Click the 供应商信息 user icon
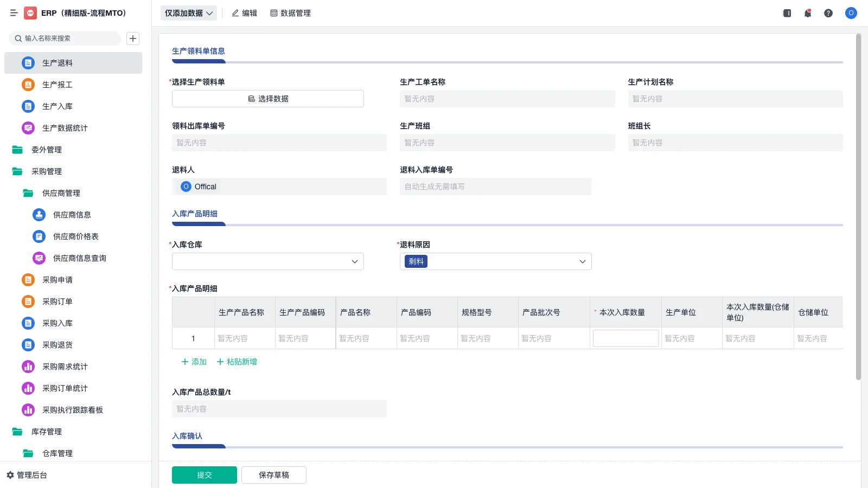The width and height of the screenshot is (868, 488). tap(39, 215)
